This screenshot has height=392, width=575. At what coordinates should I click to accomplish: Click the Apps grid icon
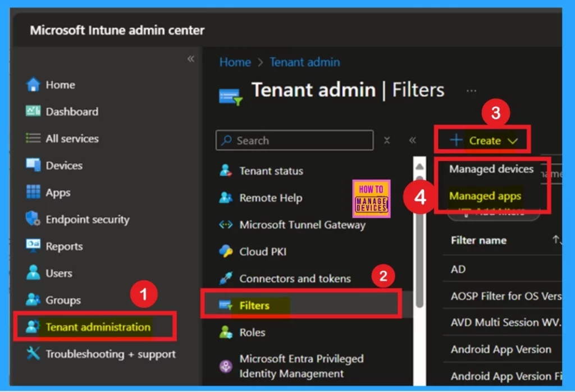pos(33,192)
